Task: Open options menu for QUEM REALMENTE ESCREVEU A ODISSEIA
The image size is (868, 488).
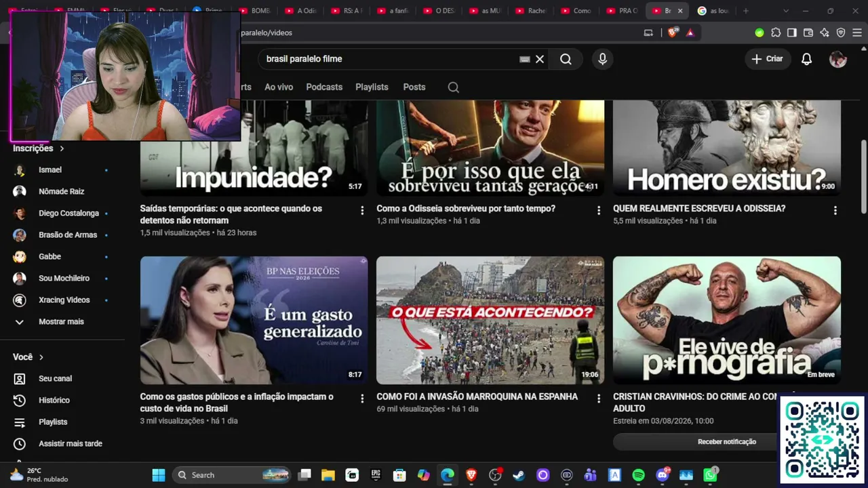Action: 835,211
